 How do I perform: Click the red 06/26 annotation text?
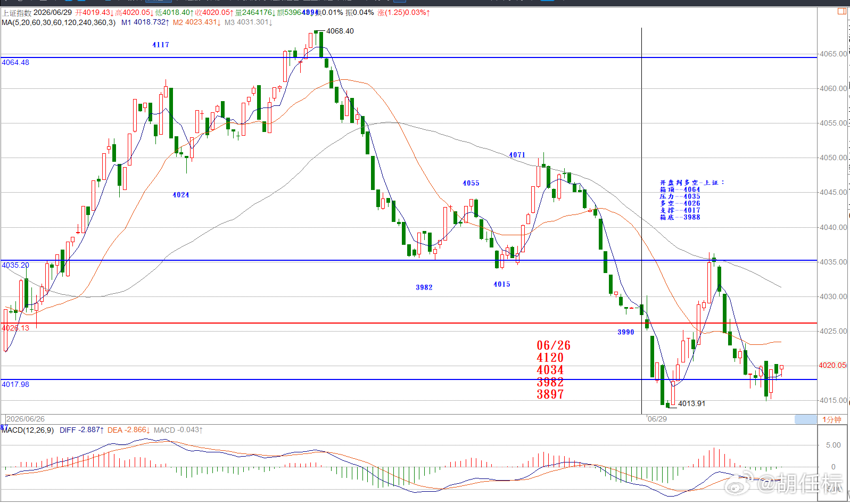point(554,345)
